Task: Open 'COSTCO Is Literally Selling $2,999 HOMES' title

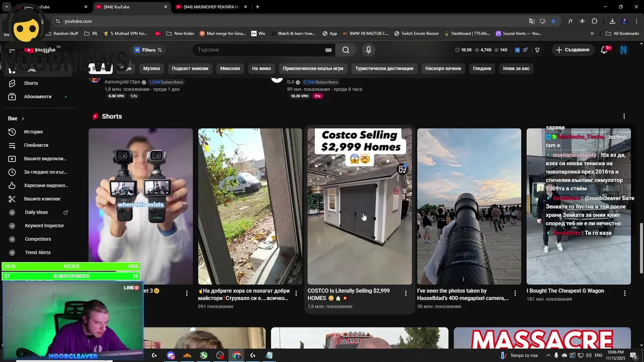Action: 349,294
